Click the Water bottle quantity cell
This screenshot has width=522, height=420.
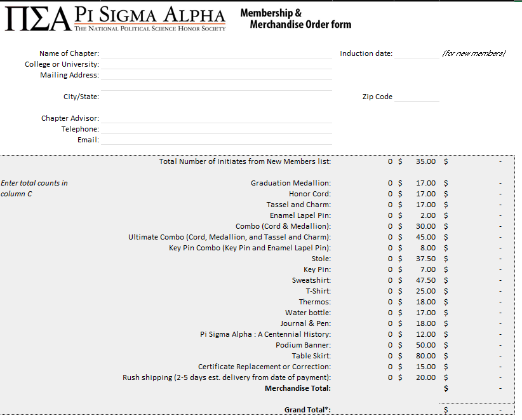coord(363,313)
